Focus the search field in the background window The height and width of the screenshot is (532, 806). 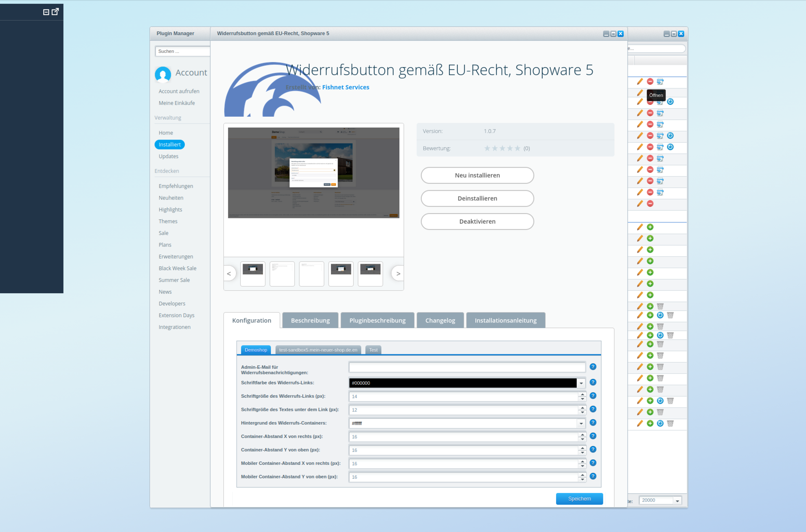(x=656, y=48)
